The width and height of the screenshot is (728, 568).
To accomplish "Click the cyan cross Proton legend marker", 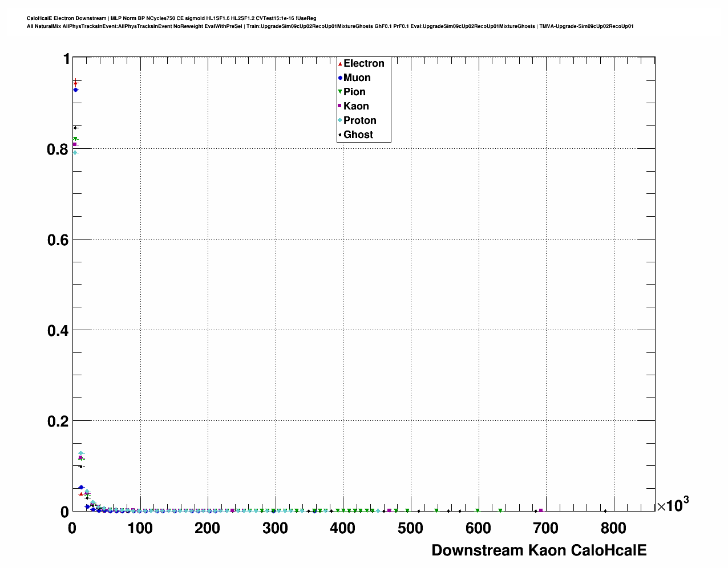I will click(x=340, y=120).
